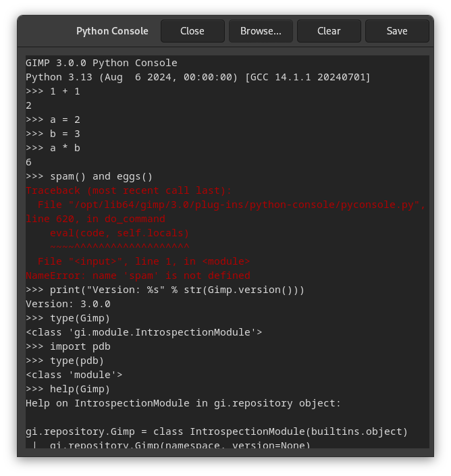
Task: Click the "help(Gimp)" command line
Action: [x=80, y=389]
